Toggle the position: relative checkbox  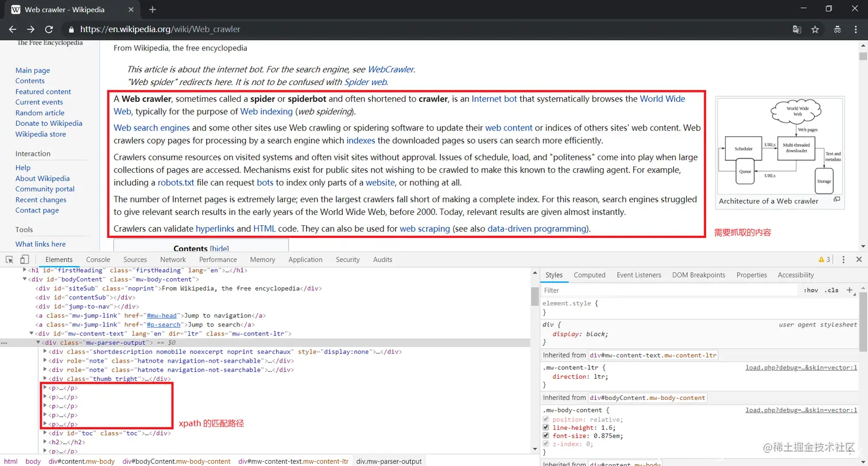point(546,419)
